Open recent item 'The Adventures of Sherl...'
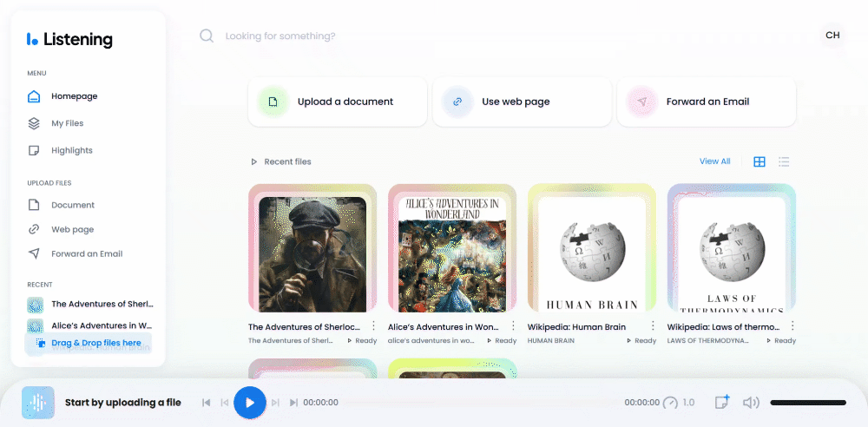The image size is (868, 427). point(102,304)
